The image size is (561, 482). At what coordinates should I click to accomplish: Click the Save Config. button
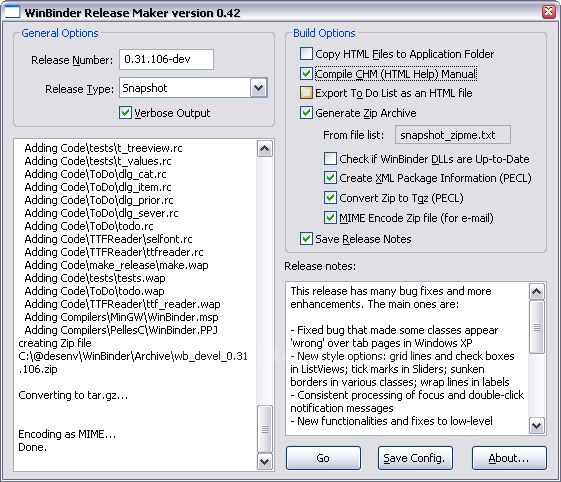click(x=415, y=458)
